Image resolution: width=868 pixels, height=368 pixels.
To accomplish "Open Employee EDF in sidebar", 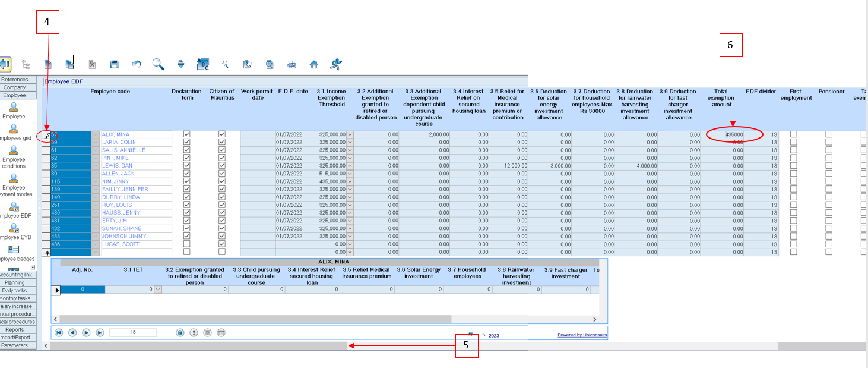I will click(x=14, y=206).
